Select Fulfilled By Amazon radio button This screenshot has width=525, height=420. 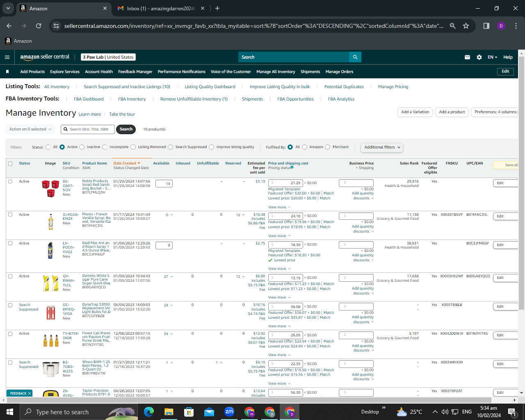coord(304,147)
